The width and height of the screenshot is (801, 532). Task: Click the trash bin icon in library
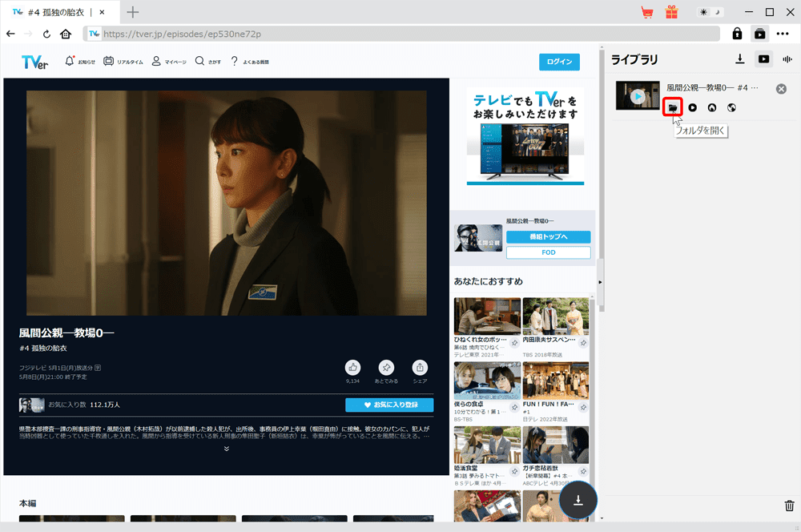coord(789,506)
